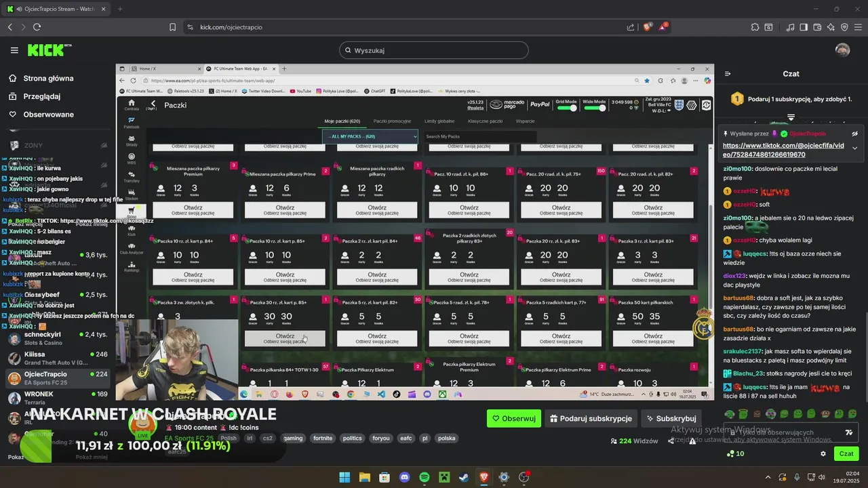Open Mieszana paczka piłkarzy Prime pack
Image resolution: width=868 pixels, height=488 pixels.
tap(285, 210)
